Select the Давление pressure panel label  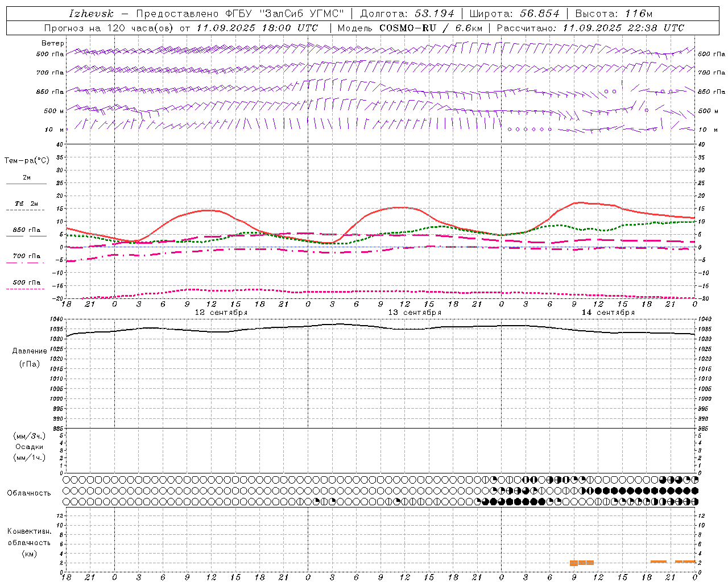(x=29, y=351)
